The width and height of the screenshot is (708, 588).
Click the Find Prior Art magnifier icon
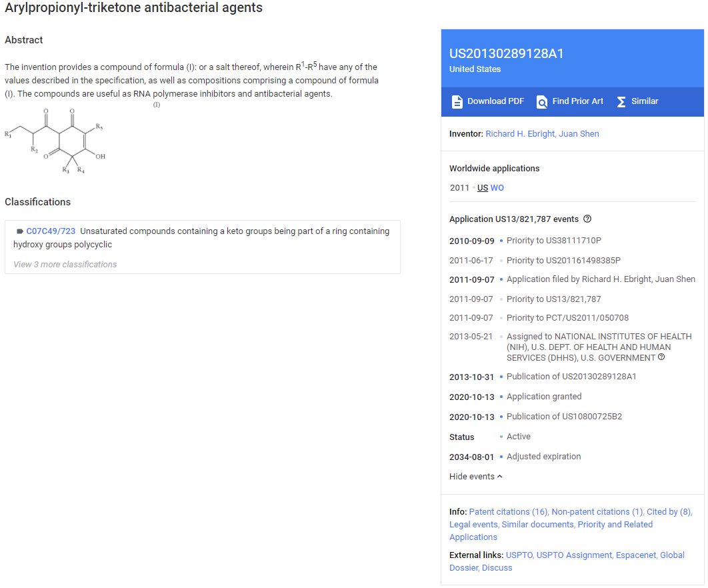[x=542, y=101]
